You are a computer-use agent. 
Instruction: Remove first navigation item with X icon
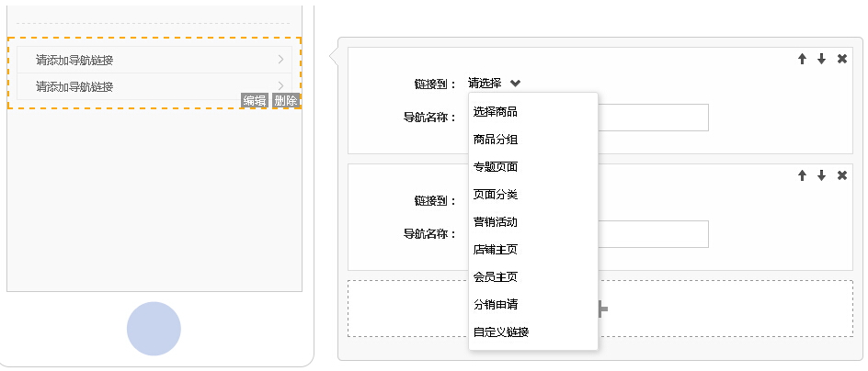tap(841, 59)
